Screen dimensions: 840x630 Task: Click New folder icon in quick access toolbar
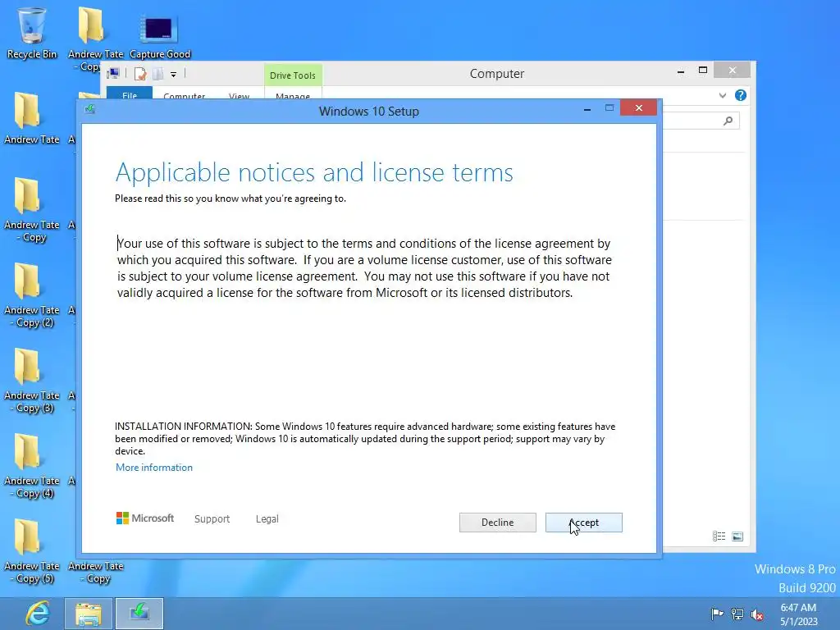158,73
